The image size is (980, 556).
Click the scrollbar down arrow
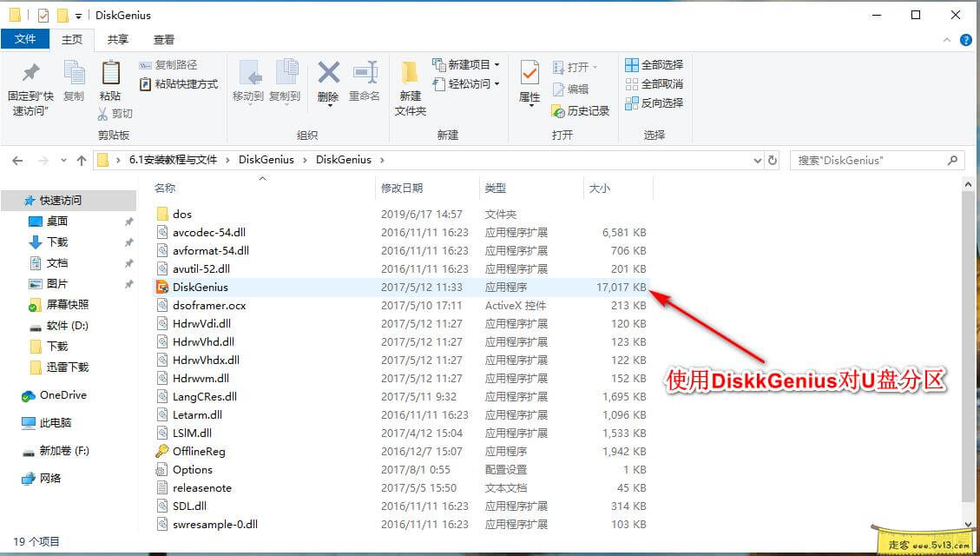(968, 523)
